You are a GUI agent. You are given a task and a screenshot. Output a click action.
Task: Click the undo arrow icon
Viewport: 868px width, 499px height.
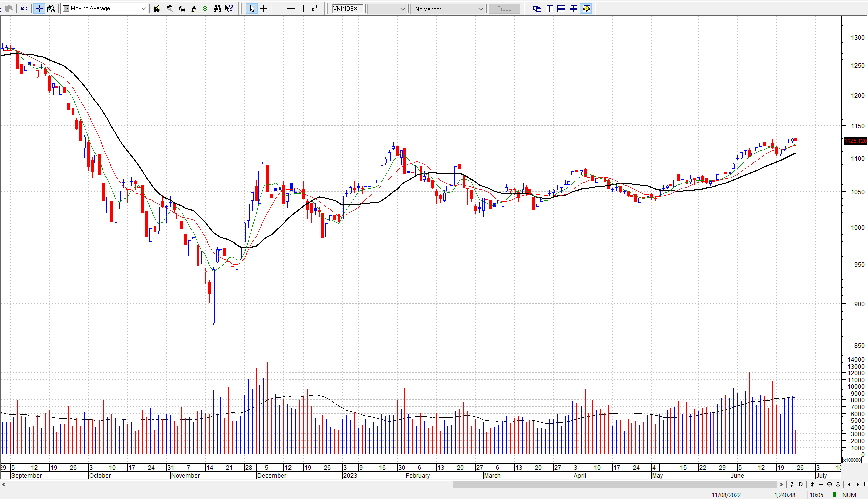(x=24, y=9)
